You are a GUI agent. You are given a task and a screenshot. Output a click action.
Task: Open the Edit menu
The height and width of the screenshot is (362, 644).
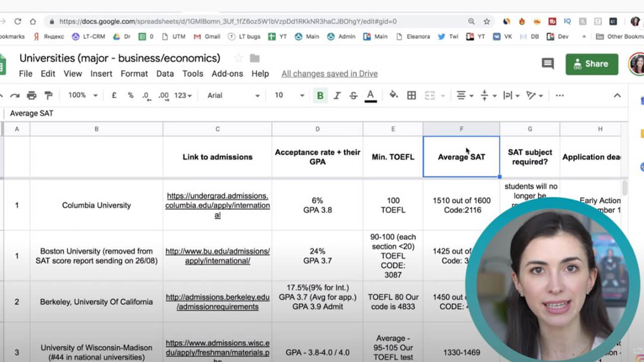click(x=48, y=73)
